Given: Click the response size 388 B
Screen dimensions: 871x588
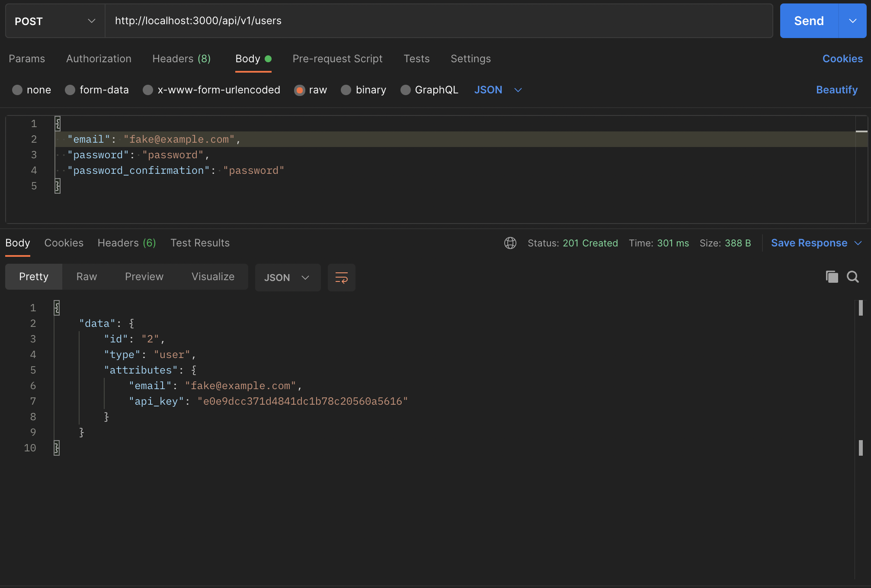Looking at the screenshot, I should tap(738, 243).
